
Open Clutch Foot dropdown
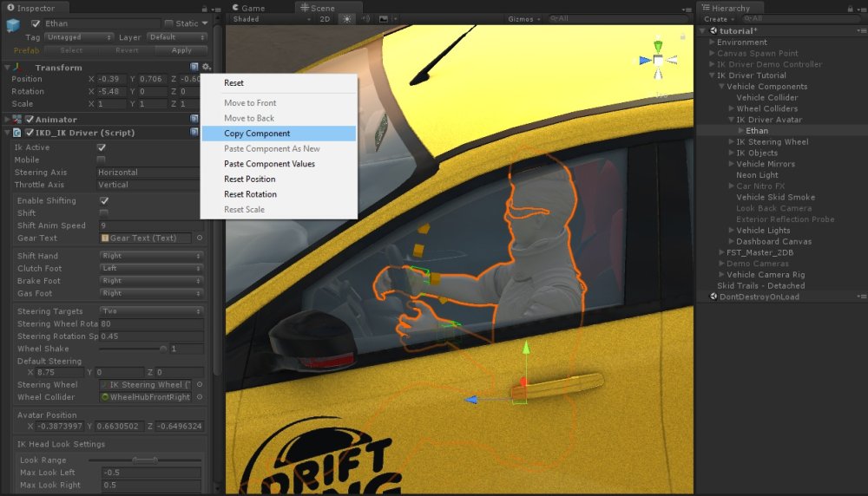tap(151, 268)
